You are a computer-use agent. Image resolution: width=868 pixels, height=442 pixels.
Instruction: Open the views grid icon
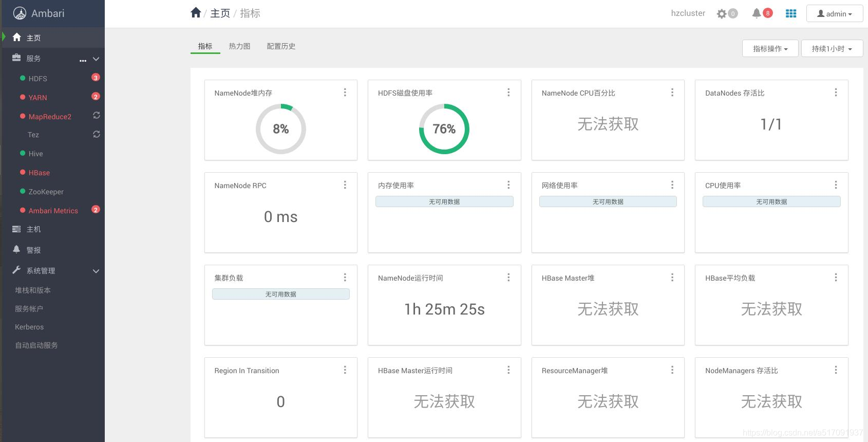(791, 13)
